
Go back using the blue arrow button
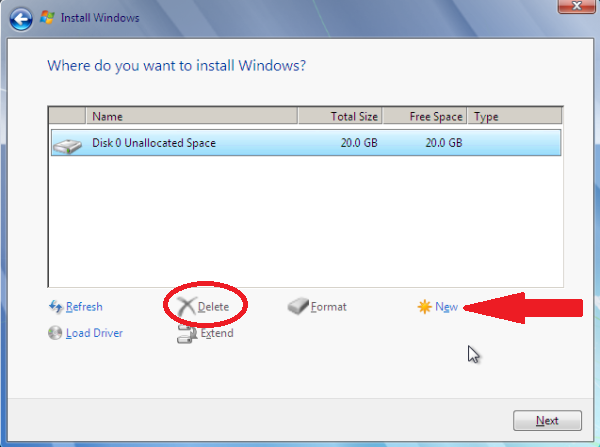coord(21,19)
